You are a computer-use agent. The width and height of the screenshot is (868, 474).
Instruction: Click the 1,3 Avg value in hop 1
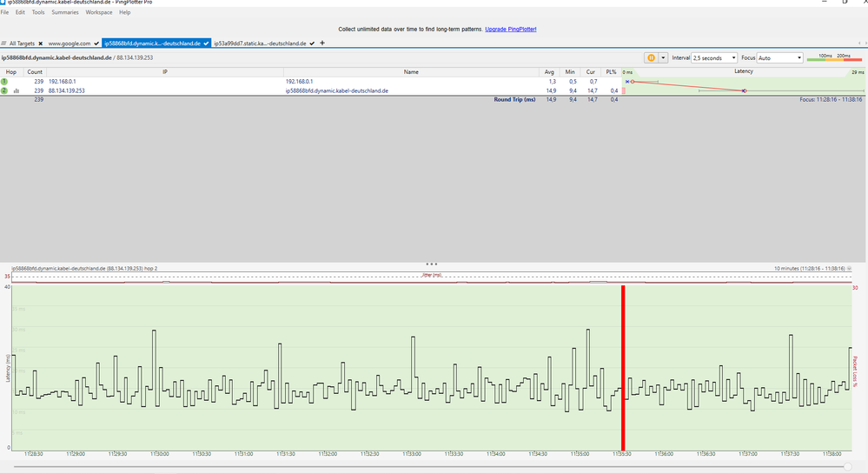553,82
